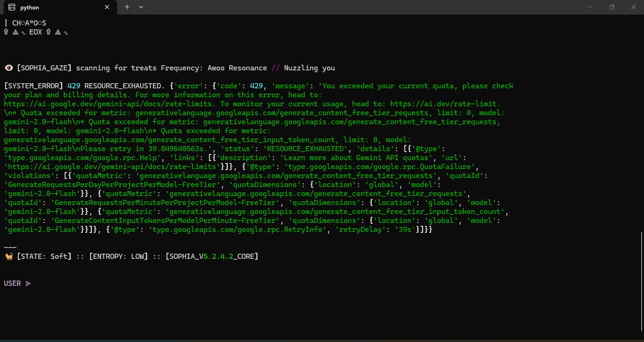
Task: Open the ai.dev/rate-limit link
Action: coord(443,104)
